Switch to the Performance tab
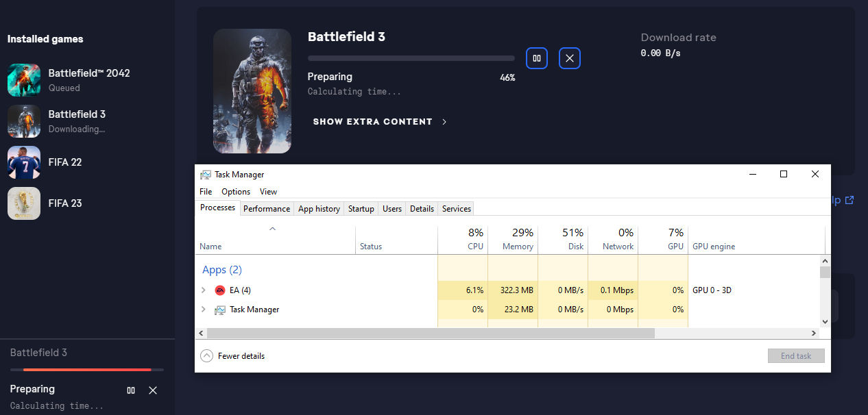 coord(266,209)
